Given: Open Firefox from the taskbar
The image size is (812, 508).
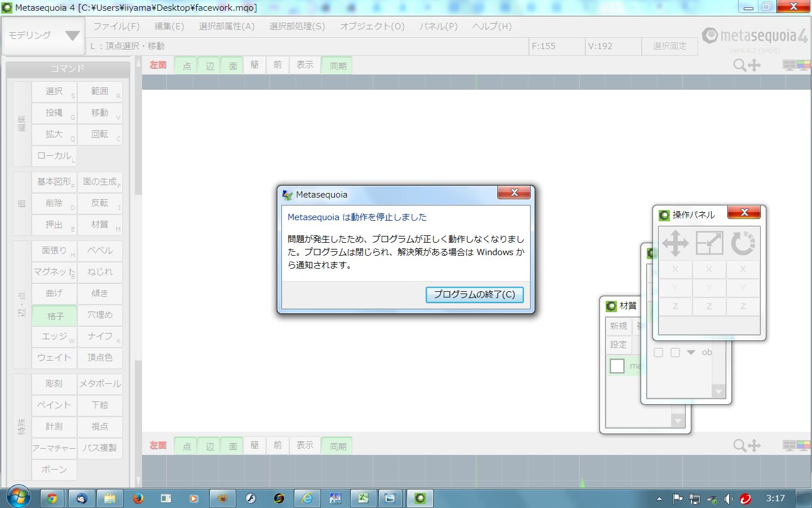Looking at the screenshot, I should (138, 498).
